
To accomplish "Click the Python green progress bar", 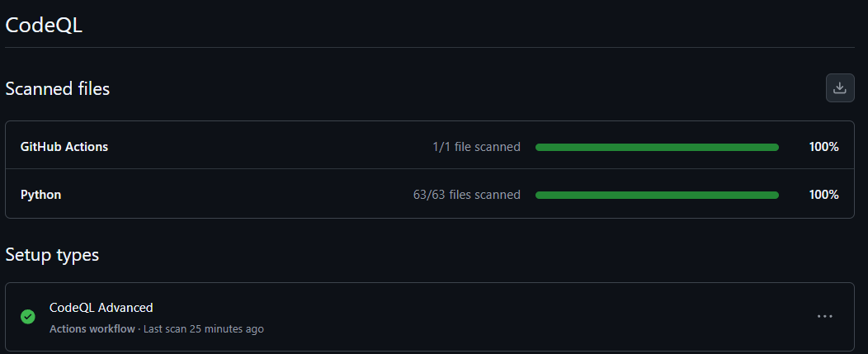I will click(657, 195).
